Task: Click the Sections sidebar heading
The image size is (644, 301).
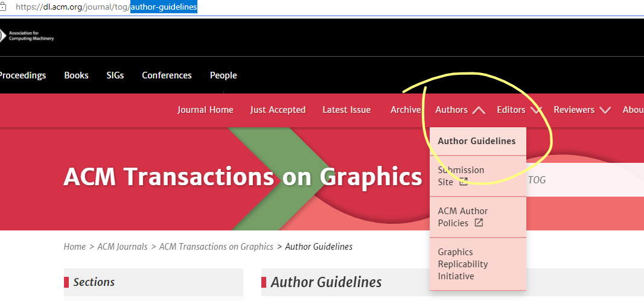Action: click(94, 282)
